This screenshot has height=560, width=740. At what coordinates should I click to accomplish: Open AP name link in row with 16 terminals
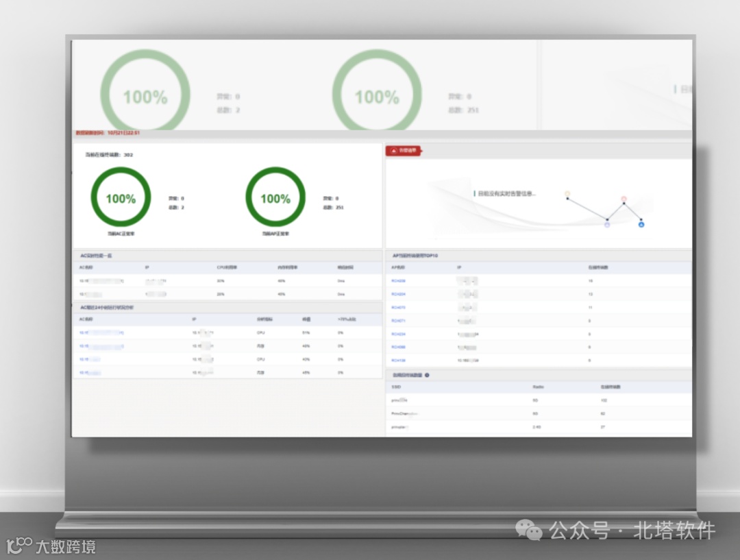pos(398,281)
